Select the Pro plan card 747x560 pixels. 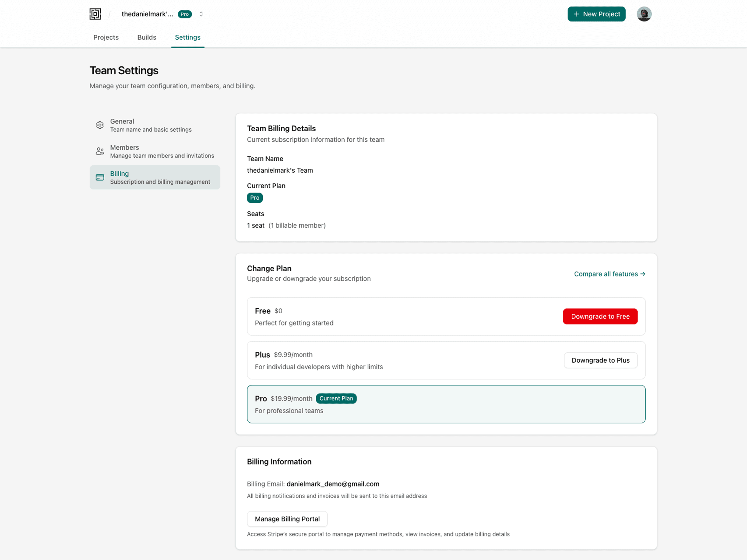coord(446,404)
